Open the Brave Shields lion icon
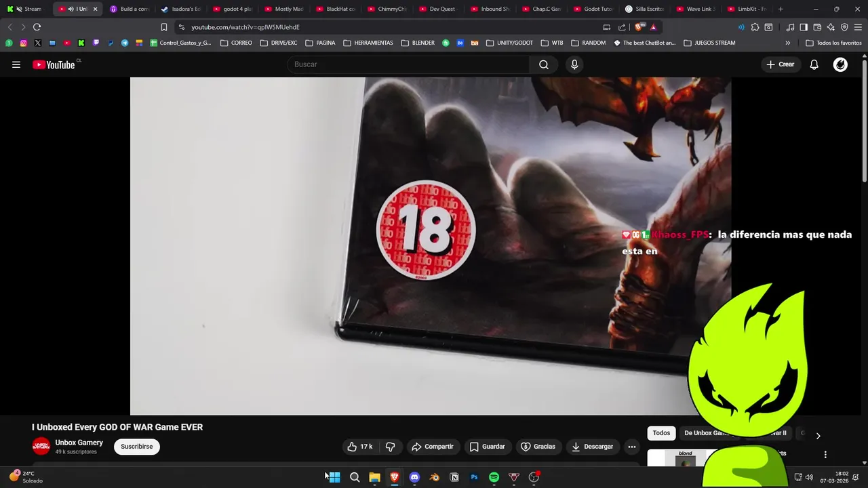 [x=638, y=27]
